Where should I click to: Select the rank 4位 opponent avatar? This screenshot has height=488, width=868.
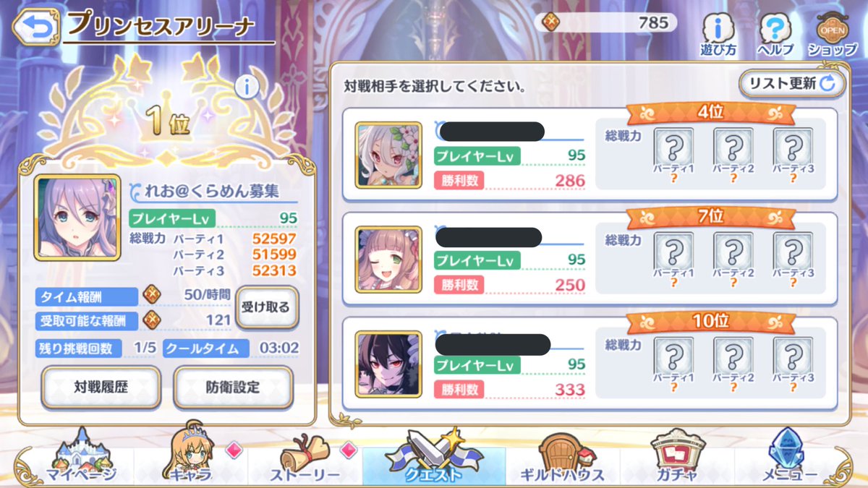point(388,155)
